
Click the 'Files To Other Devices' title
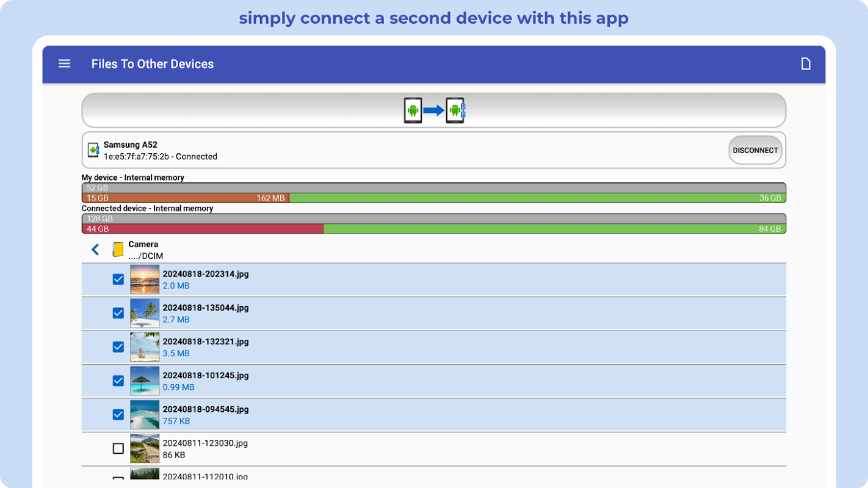pyautogui.click(x=153, y=64)
